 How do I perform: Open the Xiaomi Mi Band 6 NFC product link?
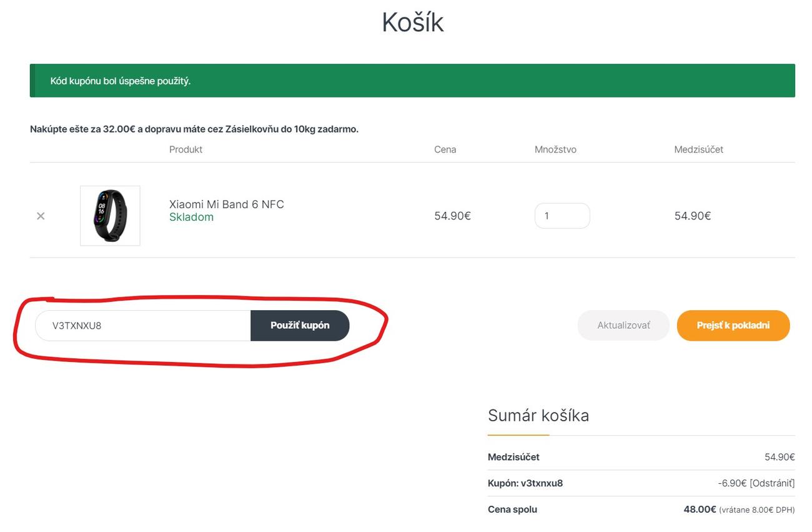click(226, 204)
